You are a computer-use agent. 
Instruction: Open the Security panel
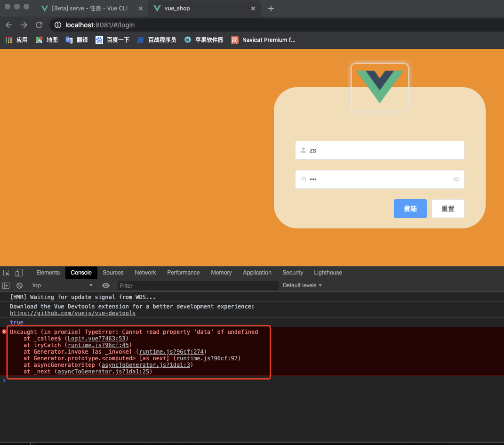point(293,273)
